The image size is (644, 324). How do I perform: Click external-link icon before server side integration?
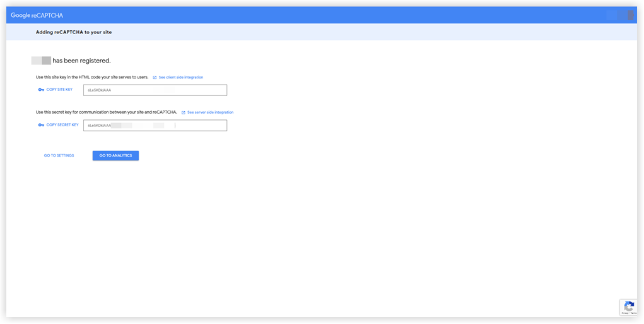coord(183,112)
